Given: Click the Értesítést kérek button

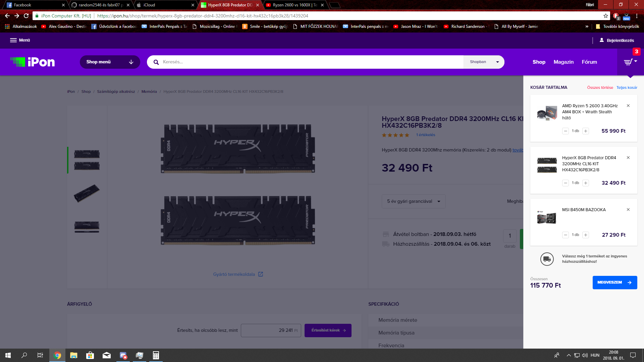Looking at the screenshot, I should (328, 330).
